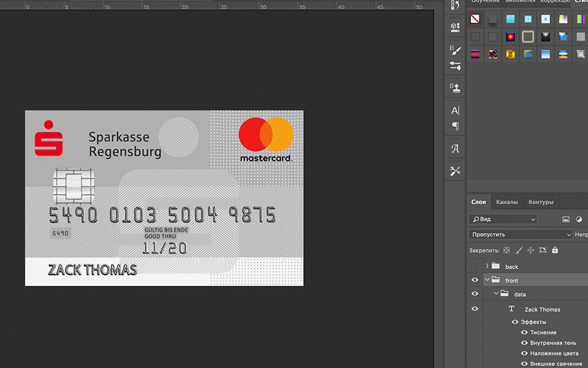
Task: Open the Пропустить blend mode dropdown
Action: coord(521,235)
